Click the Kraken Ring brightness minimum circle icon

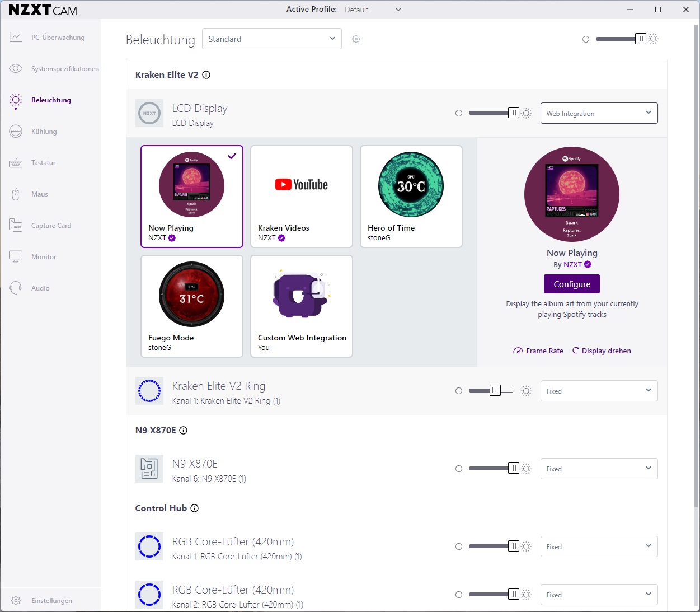pyautogui.click(x=459, y=391)
